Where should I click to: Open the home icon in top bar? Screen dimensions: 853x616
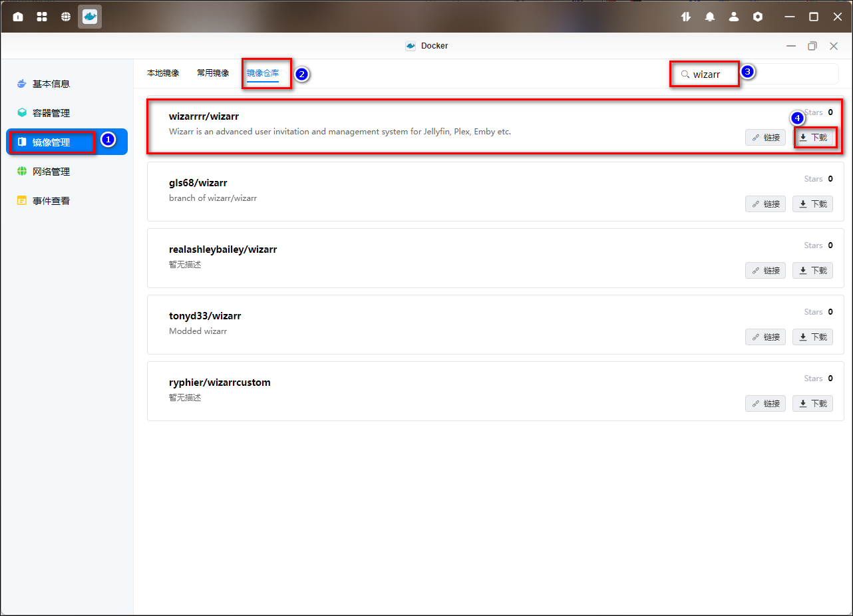(x=18, y=17)
